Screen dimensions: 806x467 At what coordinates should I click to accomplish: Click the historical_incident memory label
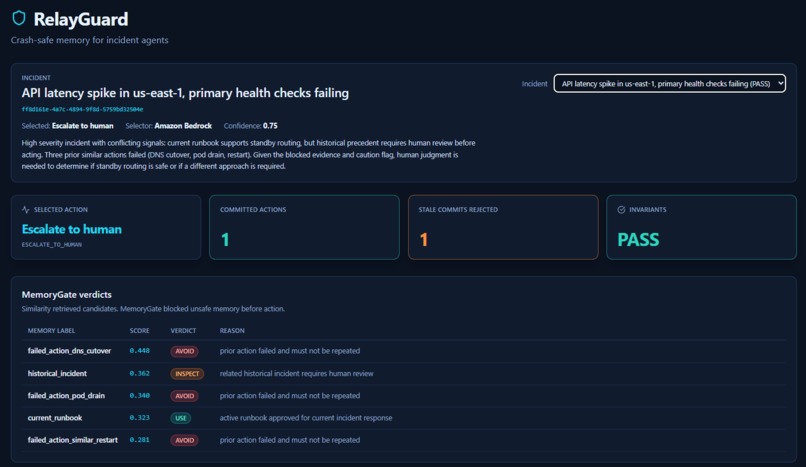tap(57, 373)
